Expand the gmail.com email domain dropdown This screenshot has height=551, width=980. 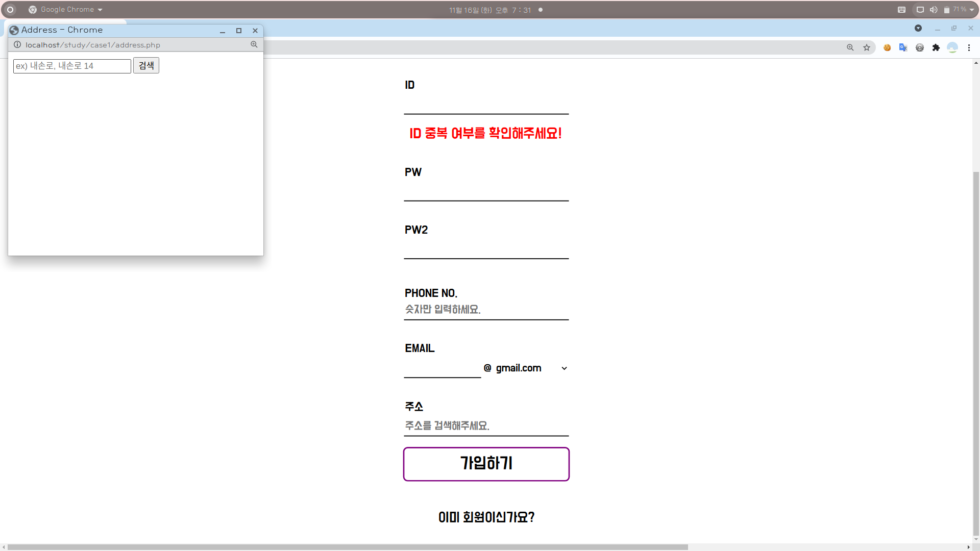click(563, 368)
